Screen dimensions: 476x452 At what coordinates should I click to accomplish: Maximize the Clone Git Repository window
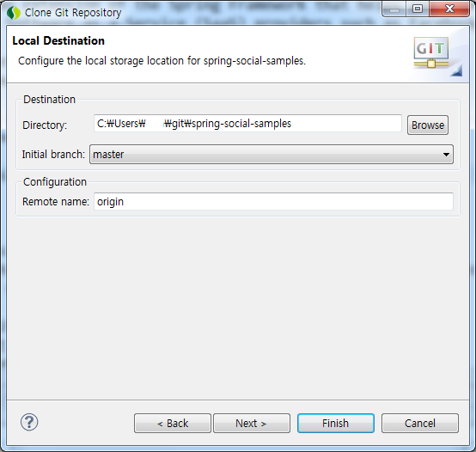[418, 9]
